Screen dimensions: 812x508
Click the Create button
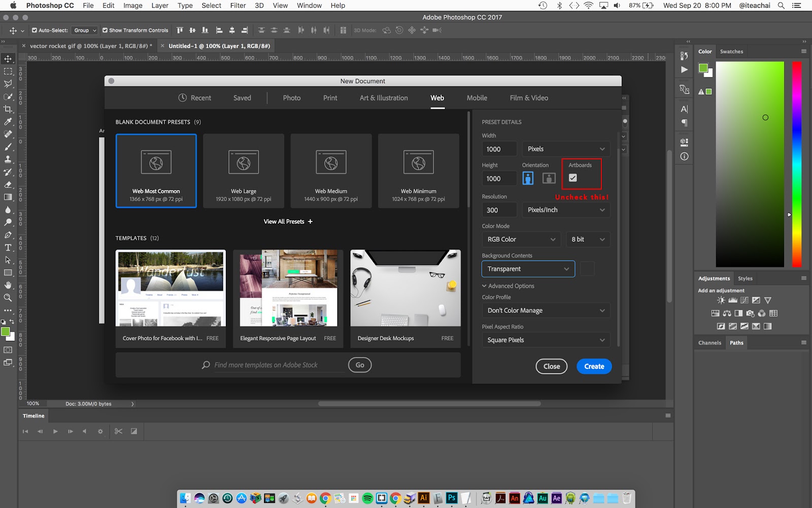594,366
